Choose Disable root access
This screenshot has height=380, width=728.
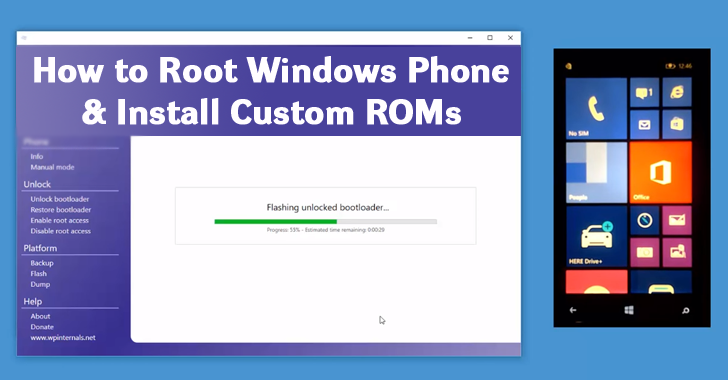[x=61, y=231]
